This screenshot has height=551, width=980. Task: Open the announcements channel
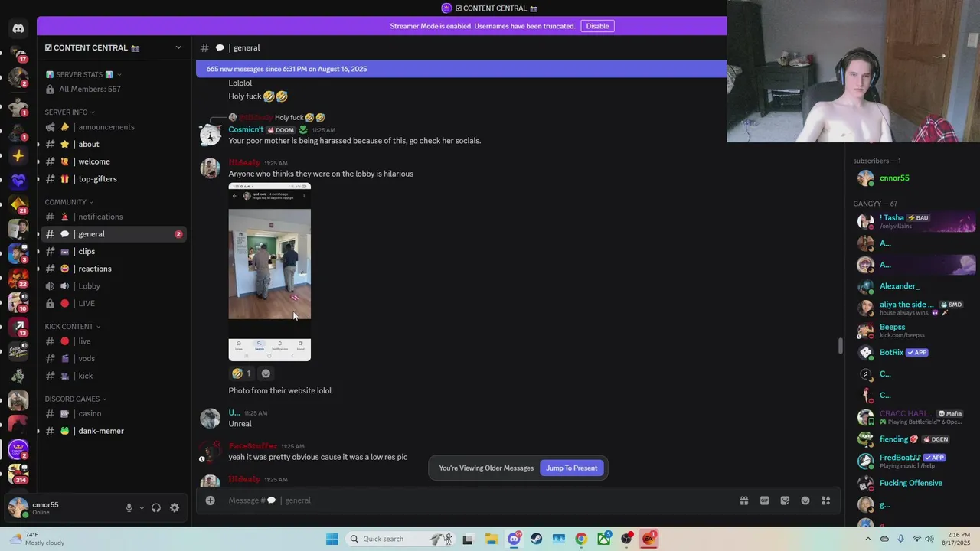coord(113,127)
